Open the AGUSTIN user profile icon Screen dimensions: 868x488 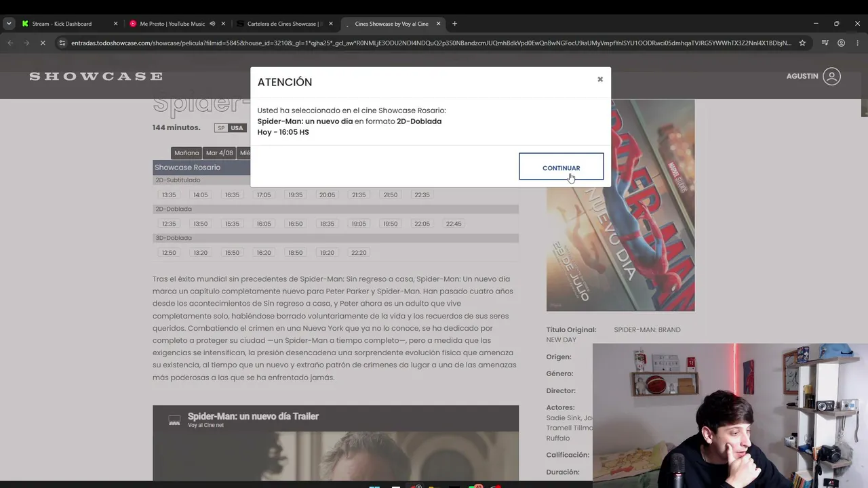click(832, 76)
